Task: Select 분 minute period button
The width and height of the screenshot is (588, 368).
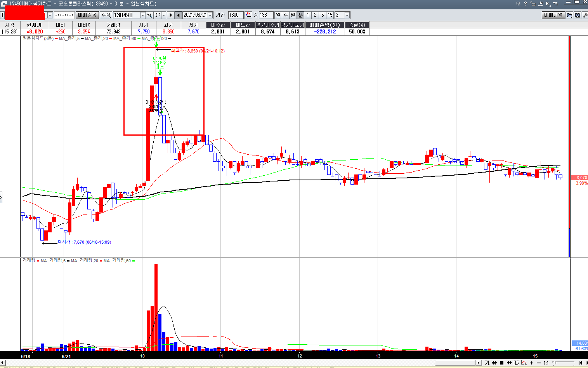Action: [x=300, y=15]
